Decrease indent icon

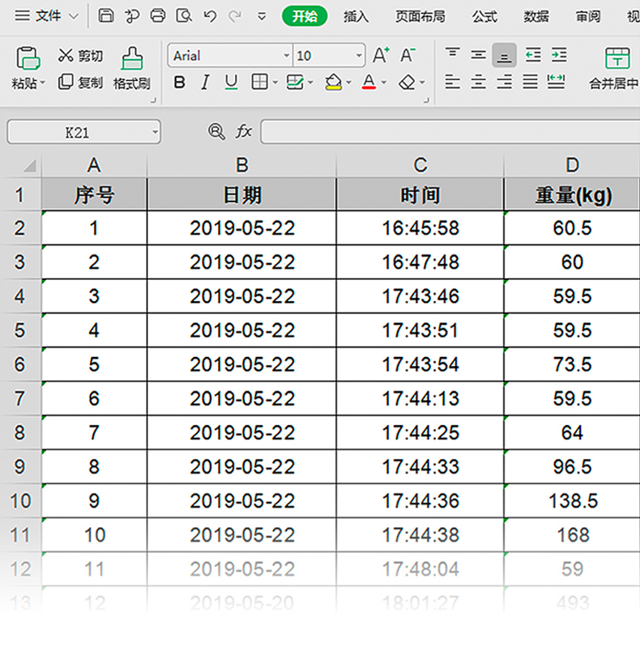533,55
